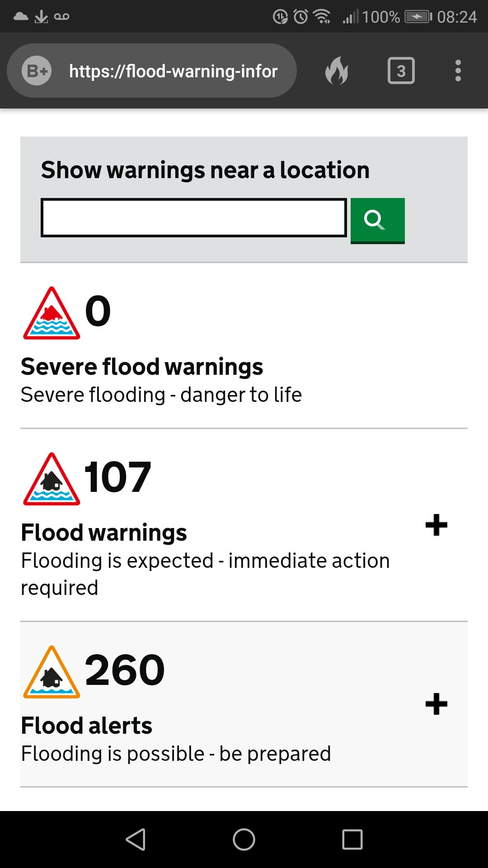The width and height of the screenshot is (488, 868).
Task: Tap the 107 flood warnings count
Action: pos(117,477)
